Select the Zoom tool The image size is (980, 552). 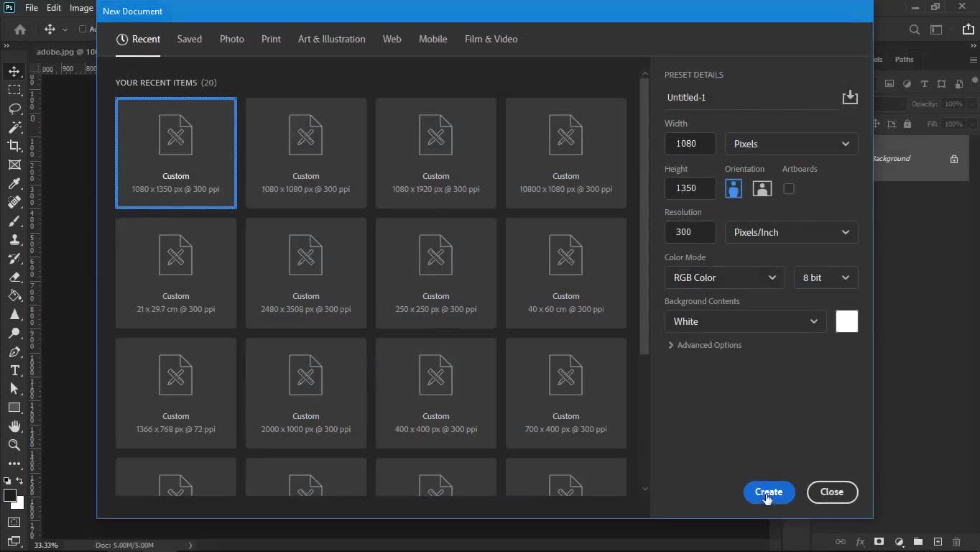(x=14, y=445)
